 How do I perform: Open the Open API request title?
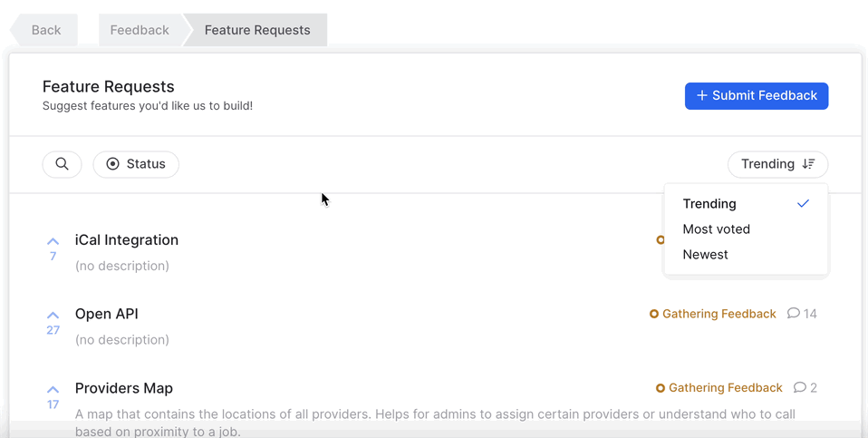coord(107,314)
